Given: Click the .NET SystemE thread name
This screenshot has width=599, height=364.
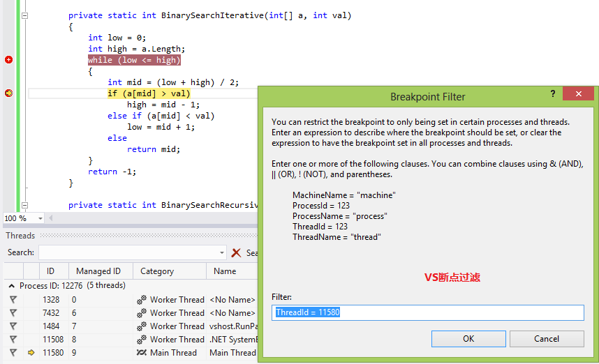Looking at the screenshot, I should pos(233,339).
